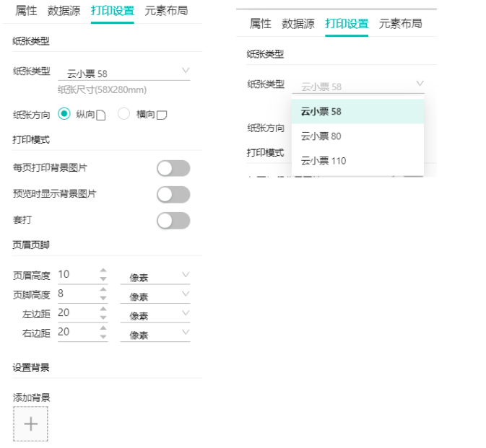
Task: Choose 云小票 80 from the list
Action: [321, 136]
